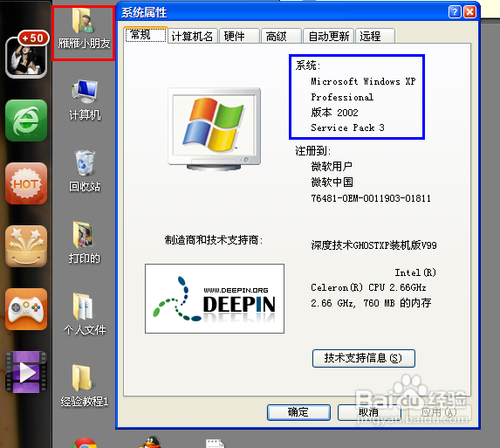Open the 硬件 tab
The height and width of the screenshot is (448, 500).
tap(239, 36)
